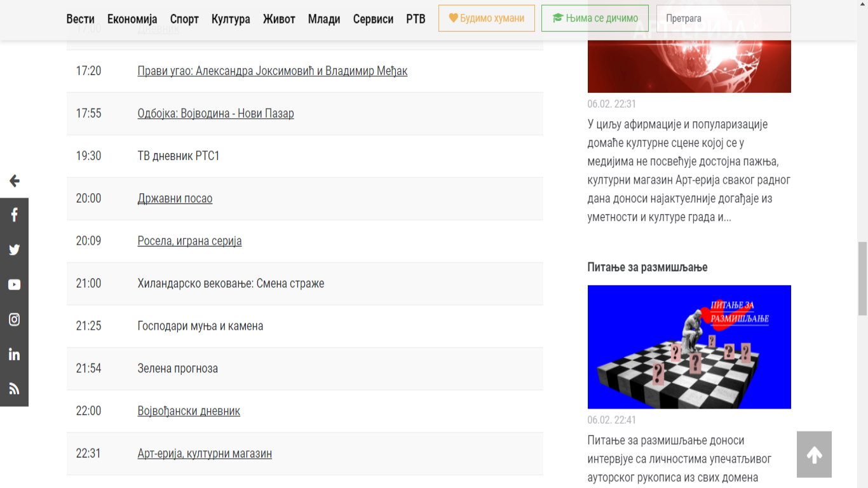
Task: Open the LinkedIn sidebar icon
Action: tap(14, 354)
